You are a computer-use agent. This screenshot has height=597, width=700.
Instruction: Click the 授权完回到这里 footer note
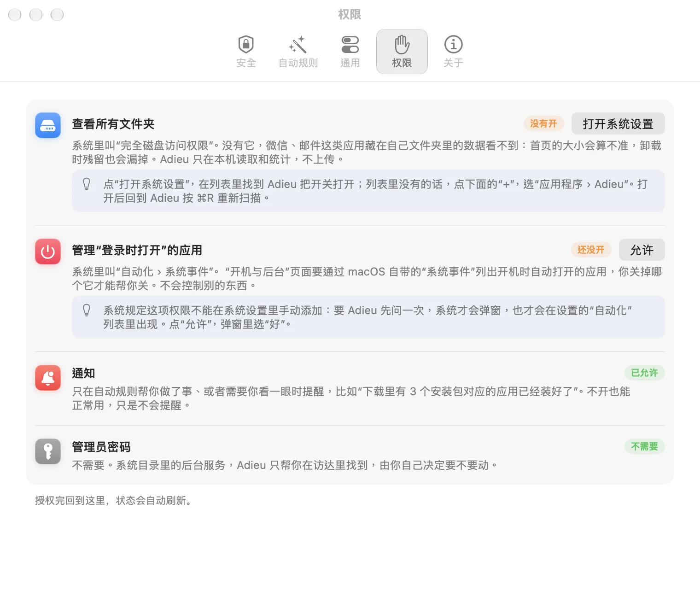point(113,500)
